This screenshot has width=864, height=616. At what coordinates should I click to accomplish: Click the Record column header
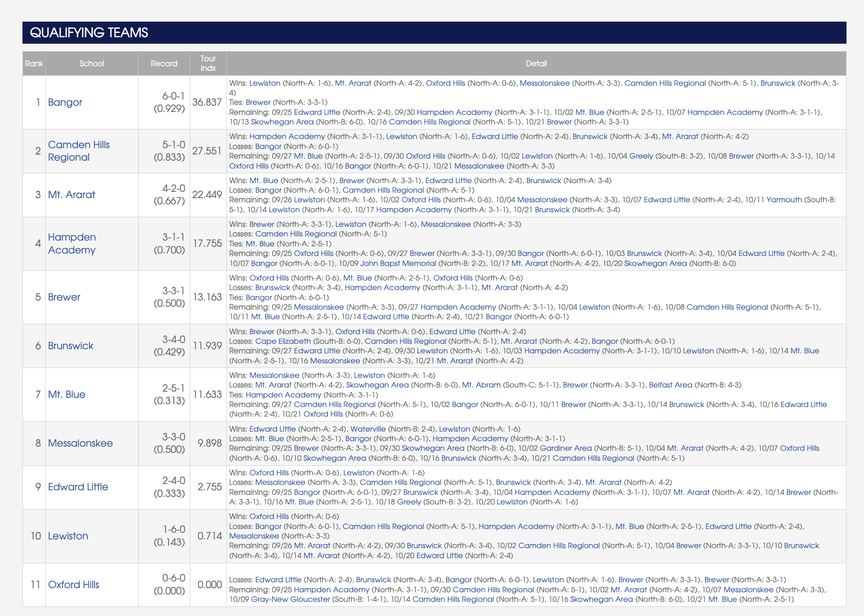click(164, 64)
